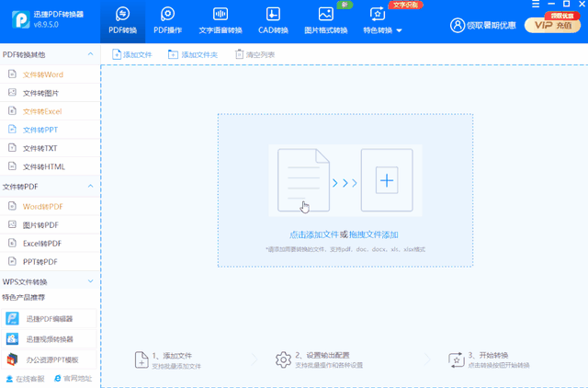588x388 pixels.
Task: Click step 3 开始转换 icon
Action: pyautogui.click(x=457, y=359)
